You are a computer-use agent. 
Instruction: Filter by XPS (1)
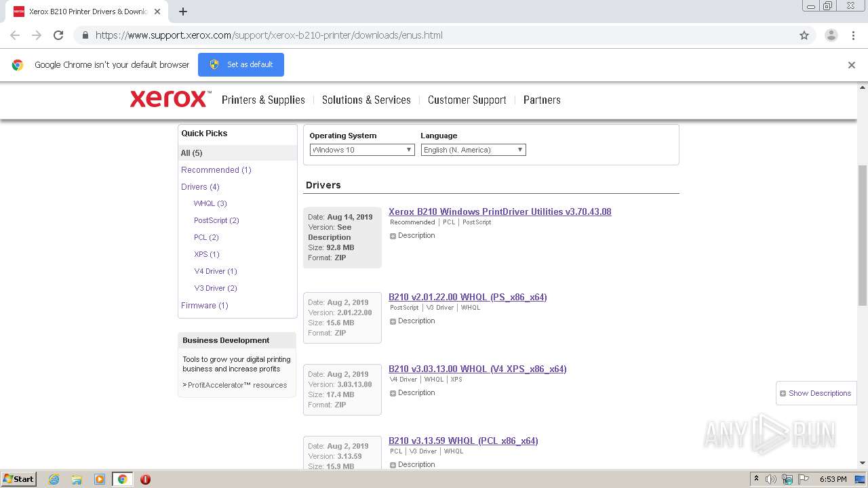pos(207,254)
